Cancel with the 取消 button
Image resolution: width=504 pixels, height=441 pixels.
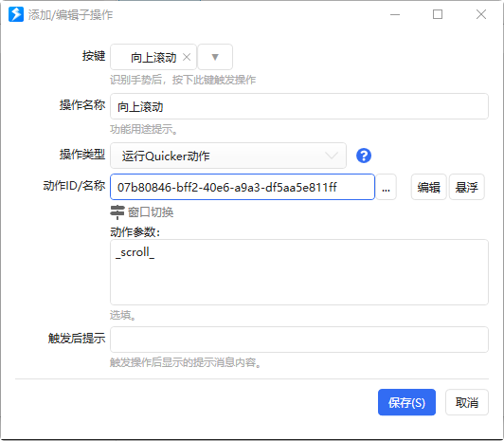click(x=467, y=402)
